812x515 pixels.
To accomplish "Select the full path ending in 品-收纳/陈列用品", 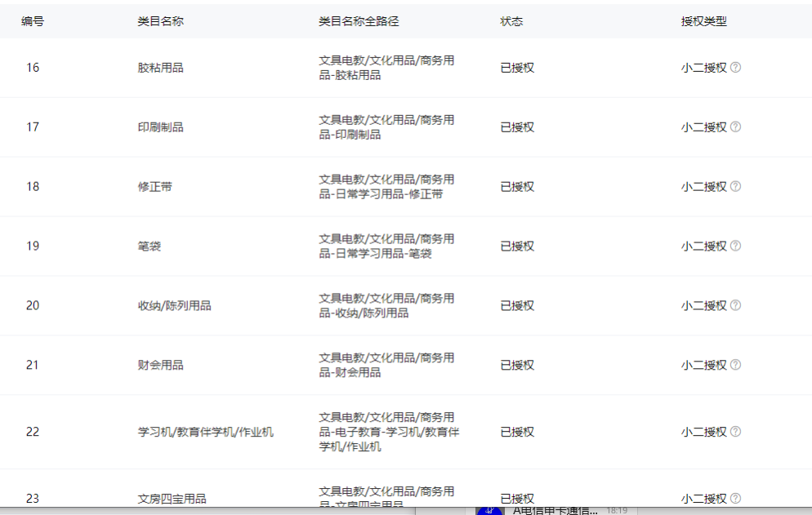I will (386, 306).
